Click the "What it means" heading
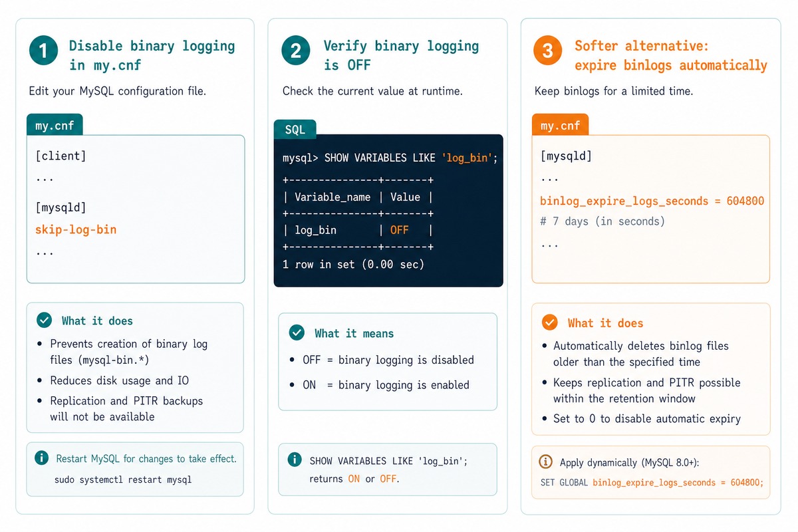The image size is (798, 532). click(354, 333)
